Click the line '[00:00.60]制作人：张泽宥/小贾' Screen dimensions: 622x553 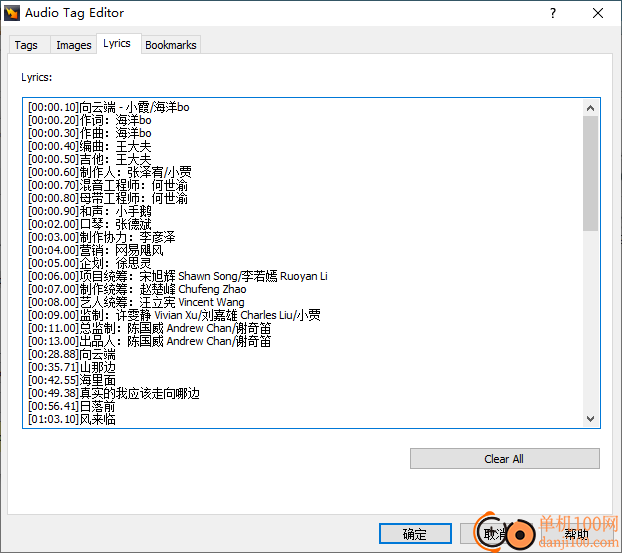(110, 172)
